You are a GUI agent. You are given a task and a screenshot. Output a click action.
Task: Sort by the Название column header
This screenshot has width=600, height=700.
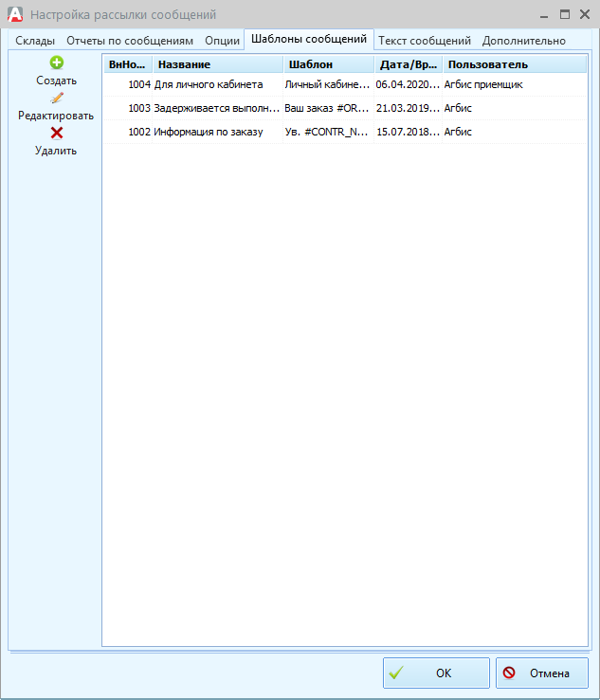point(217,64)
